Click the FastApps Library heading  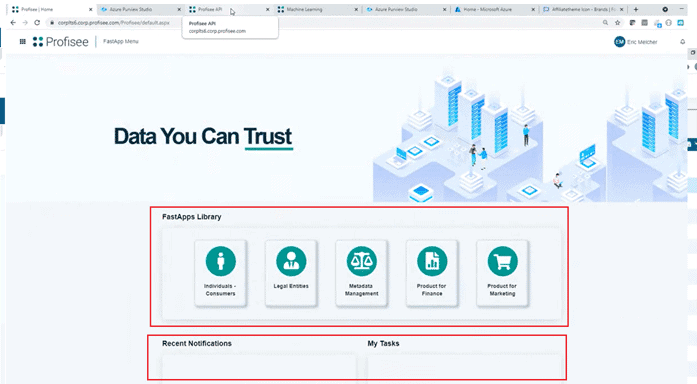point(192,217)
